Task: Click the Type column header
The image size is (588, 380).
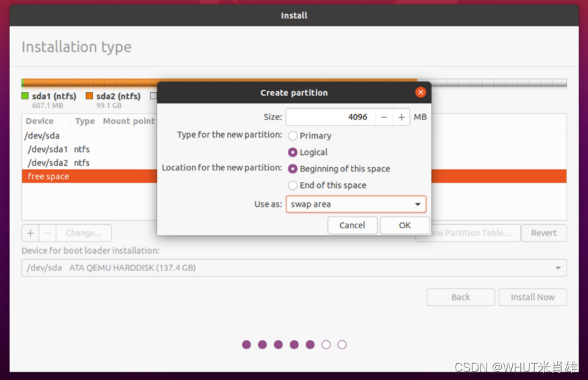Action: pyautogui.click(x=85, y=121)
